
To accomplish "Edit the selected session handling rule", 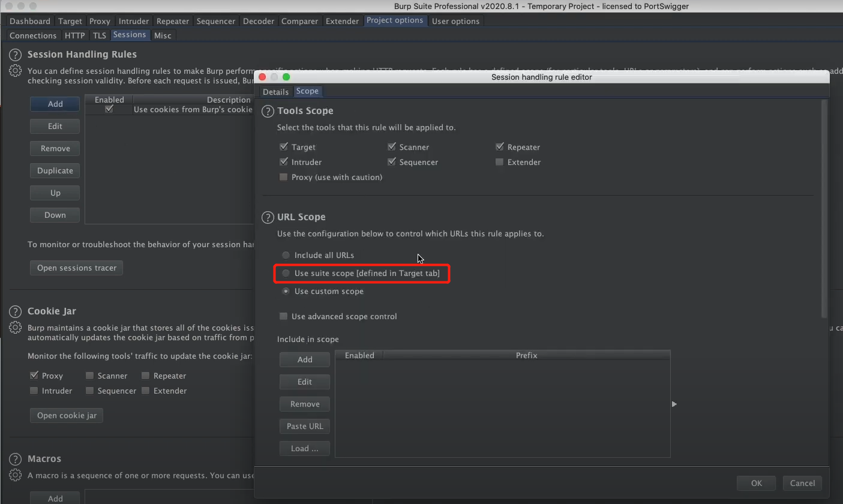I will click(55, 126).
